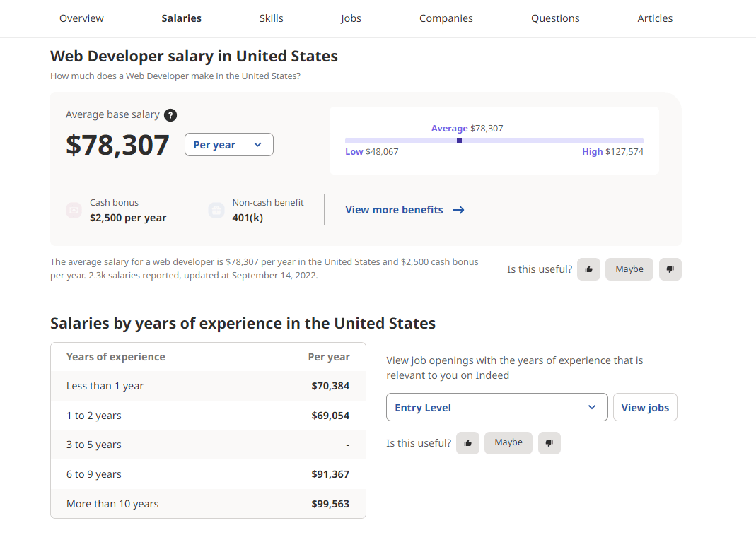Open the Articles tab
The height and width of the screenshot is (535, 756).
pyautogui.click(x=655, y=18)
